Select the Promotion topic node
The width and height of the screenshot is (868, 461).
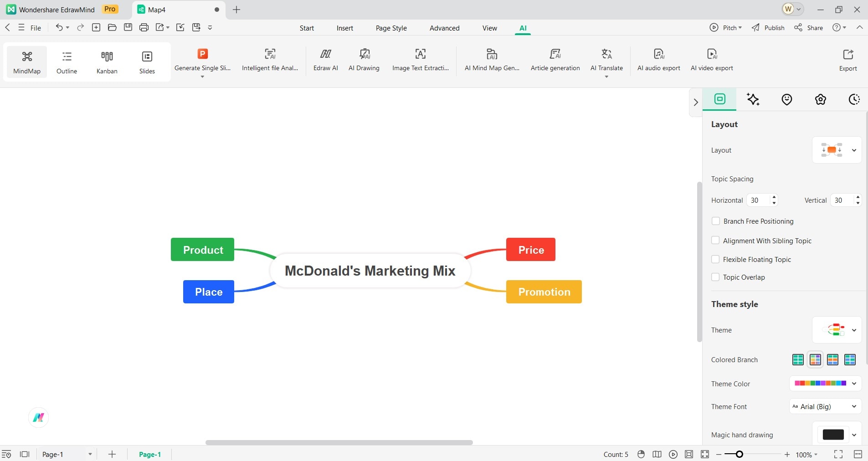(x=544, y=292)
